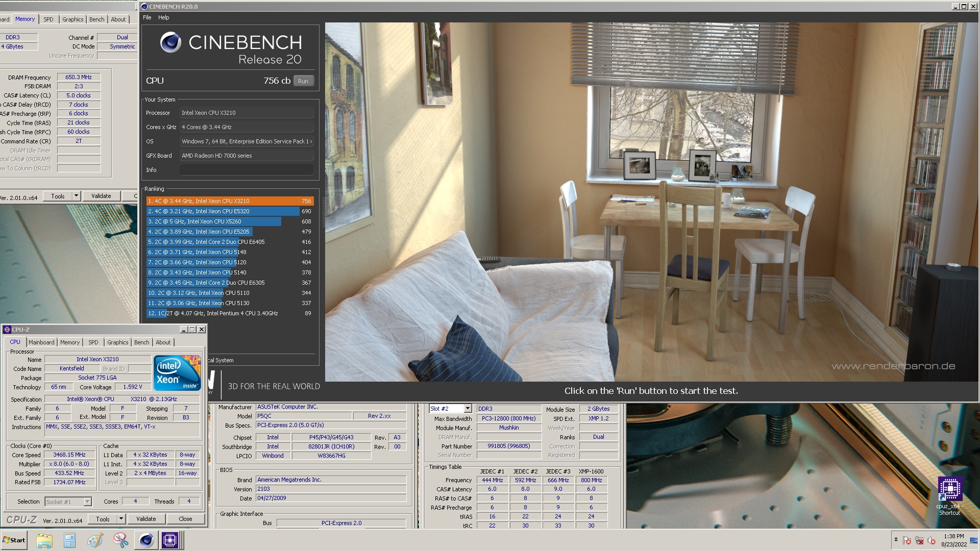Select SPD tab in top-left CPU-Z window

[x=48, y=19]
